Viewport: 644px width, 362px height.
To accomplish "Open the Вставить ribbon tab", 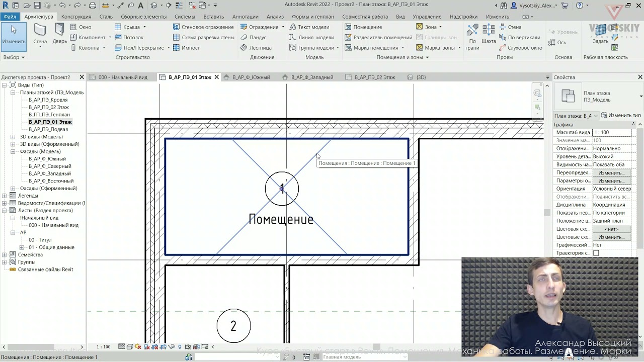I will click(x=214, y=17).
